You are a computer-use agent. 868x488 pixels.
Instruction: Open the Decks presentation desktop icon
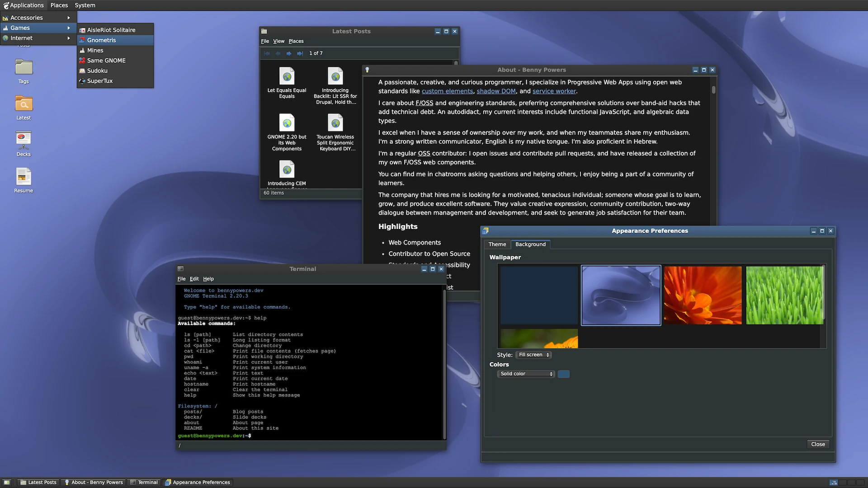[x=24, y=144]
